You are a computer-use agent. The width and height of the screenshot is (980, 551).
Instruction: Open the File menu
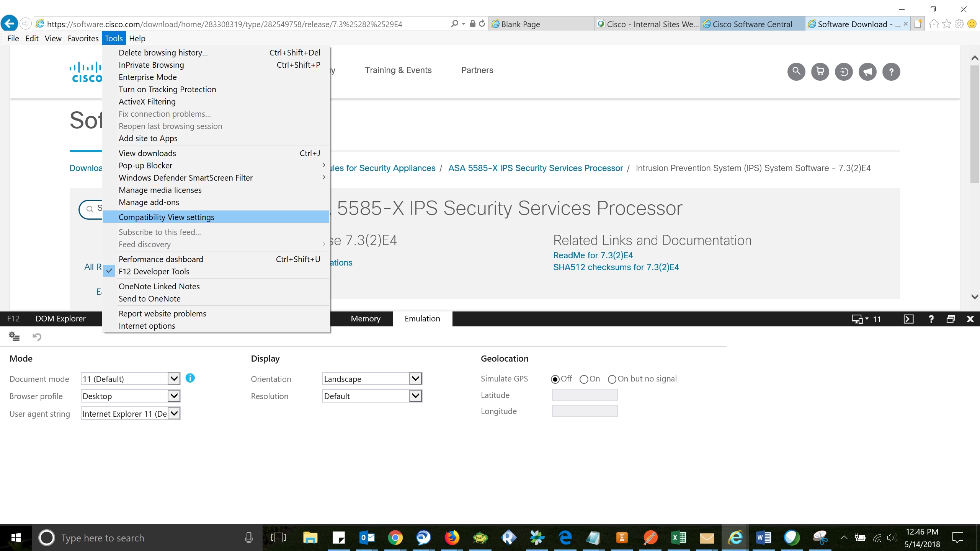point(13,38)
